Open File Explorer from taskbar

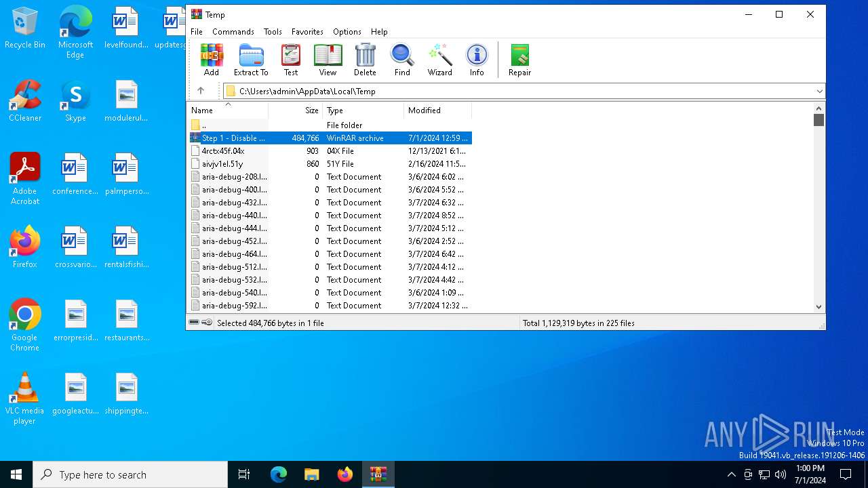[x=311, y=474]
